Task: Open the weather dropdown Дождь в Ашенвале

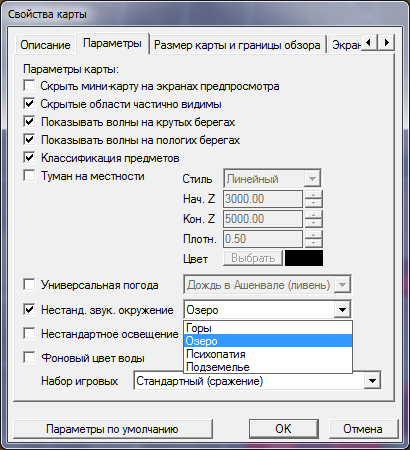Action: (267, 285)
